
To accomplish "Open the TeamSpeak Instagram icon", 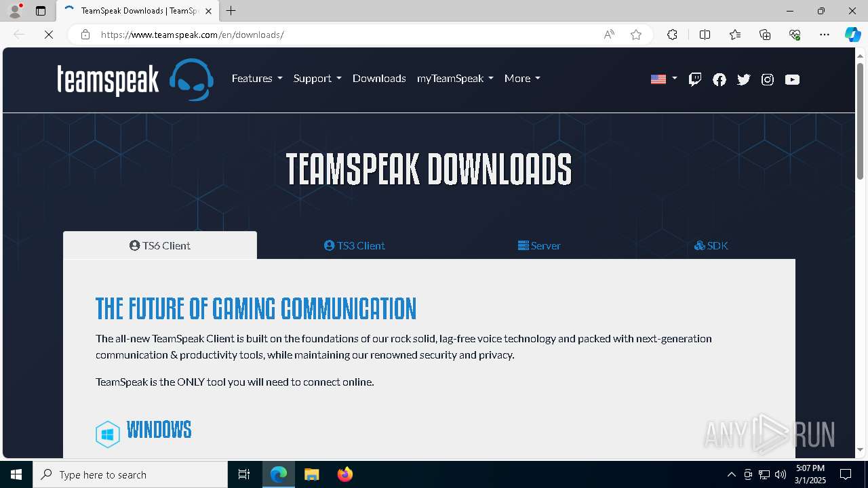I will 768,79.
